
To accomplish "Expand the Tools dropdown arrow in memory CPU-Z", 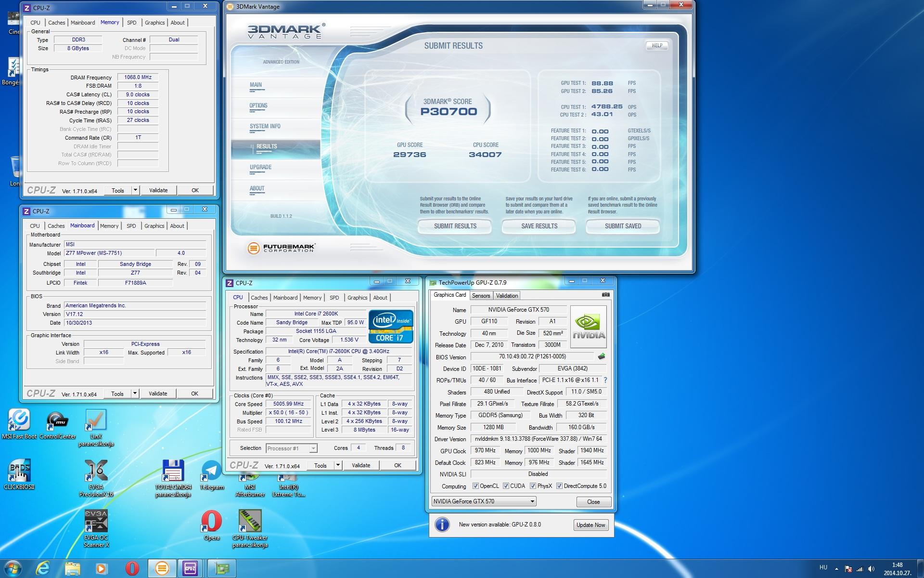I will (x=135, y=190).
